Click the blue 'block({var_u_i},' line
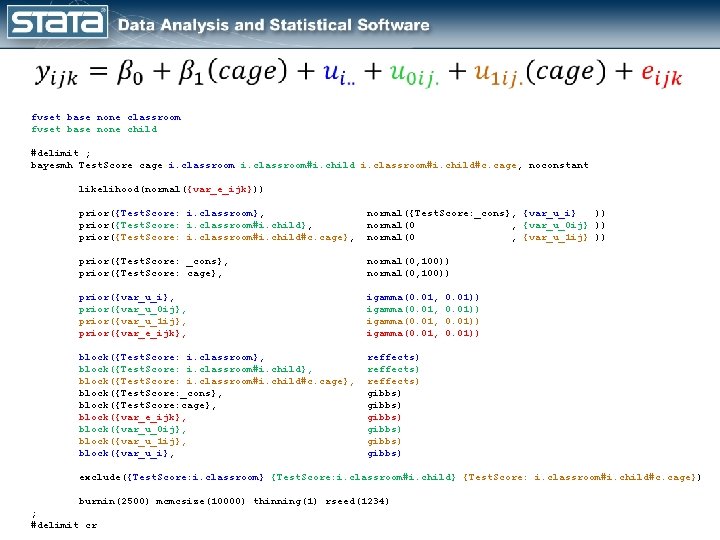This screenshot has height=540, width=720. [126, 453]
